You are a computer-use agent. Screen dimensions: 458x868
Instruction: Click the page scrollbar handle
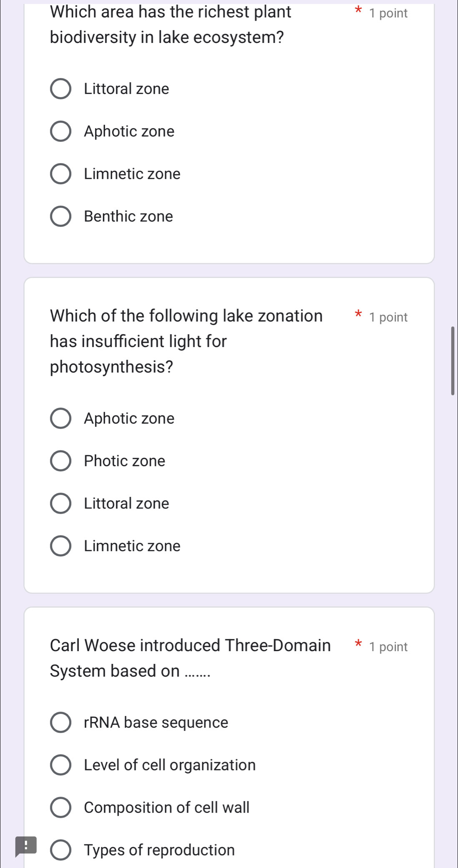[x=453, y=361]
